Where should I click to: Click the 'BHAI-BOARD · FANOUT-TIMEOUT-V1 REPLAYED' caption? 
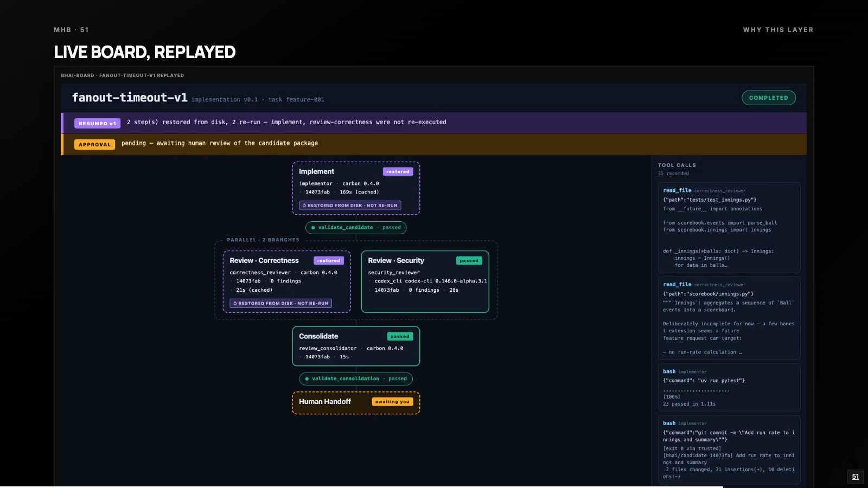point(123,75)
